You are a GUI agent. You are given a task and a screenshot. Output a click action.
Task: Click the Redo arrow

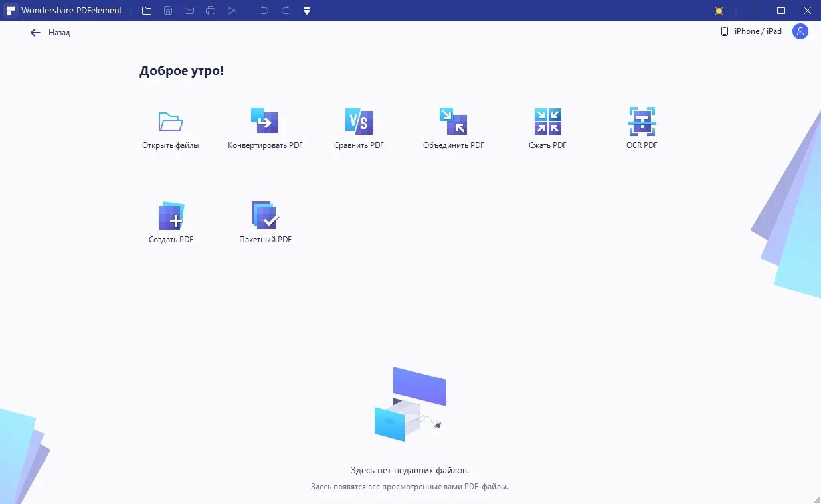click(285, 10)
